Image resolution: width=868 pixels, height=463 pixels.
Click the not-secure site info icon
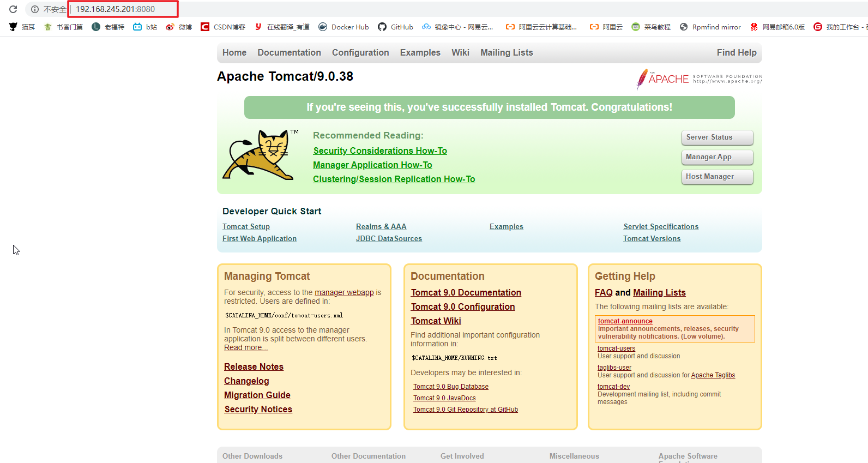(35, 9)
